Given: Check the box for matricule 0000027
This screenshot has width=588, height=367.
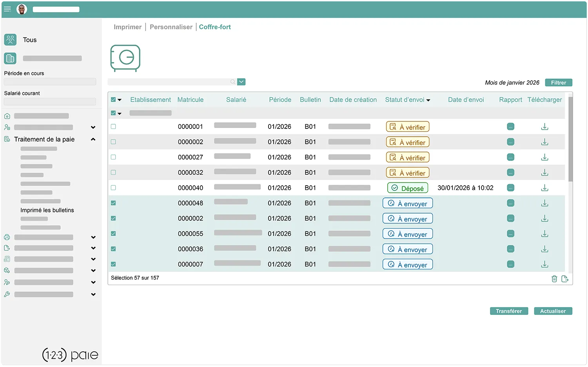Looking at the screenshot, I should [x=113, y=157].
